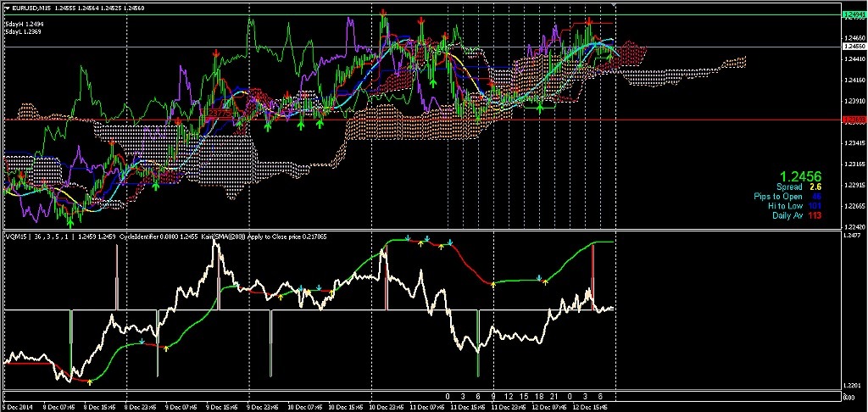Image resolution: width=868 pixels, height=412 pixels.
Task: Click the green horizontal line at 1.24941
Action: pos(420,15)
